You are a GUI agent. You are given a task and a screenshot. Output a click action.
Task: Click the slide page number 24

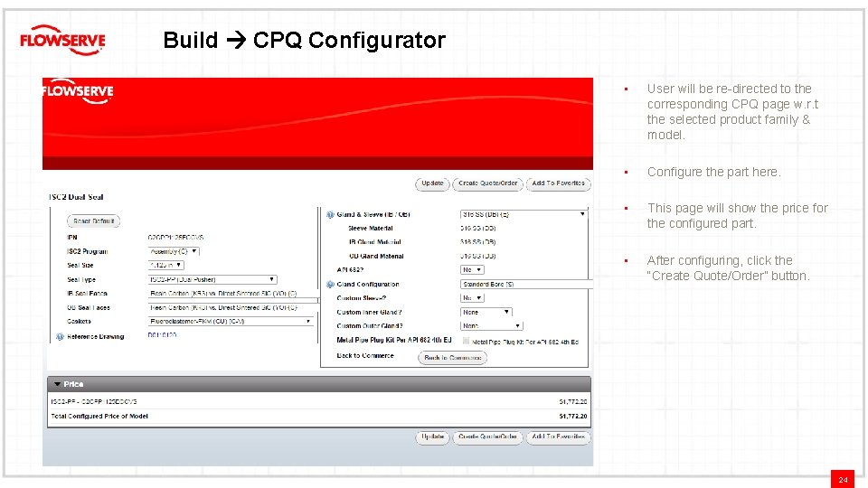pyautogui.click(x=843, y=480)
